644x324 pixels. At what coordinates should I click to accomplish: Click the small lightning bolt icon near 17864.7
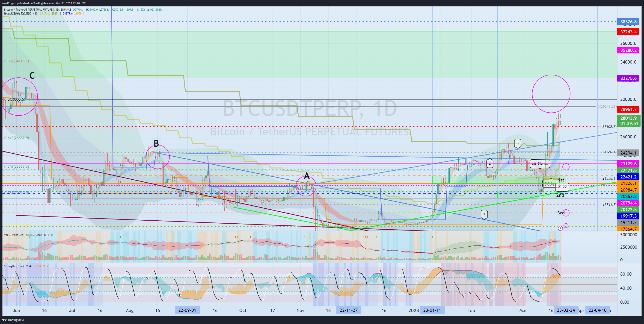coord(560,228)
